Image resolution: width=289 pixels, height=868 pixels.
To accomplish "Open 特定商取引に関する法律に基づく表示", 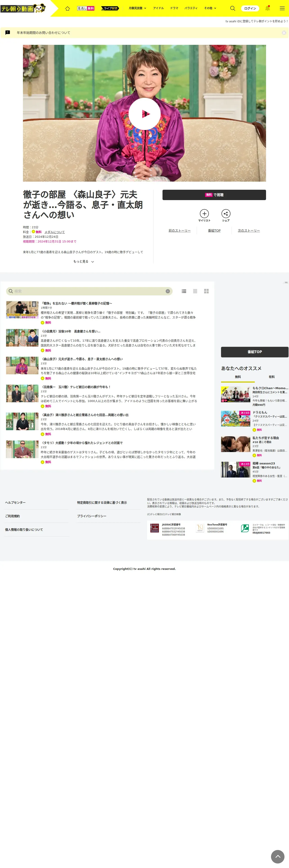I will coord(102,503).
